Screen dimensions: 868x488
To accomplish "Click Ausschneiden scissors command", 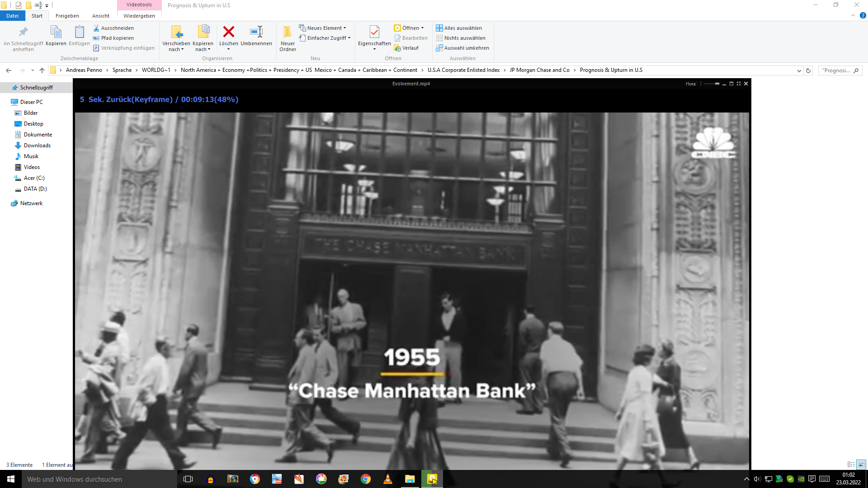I will [x=113, y=28].
